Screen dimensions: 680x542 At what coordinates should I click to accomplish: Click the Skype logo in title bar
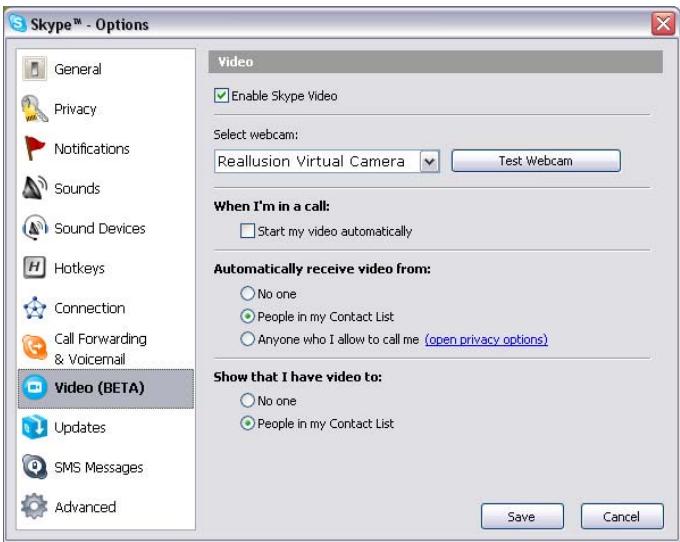17,23
